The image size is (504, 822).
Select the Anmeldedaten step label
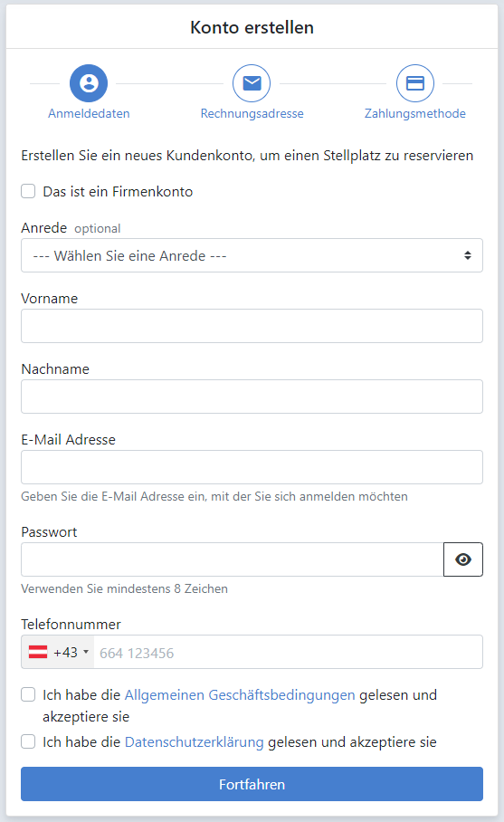coord(89,113)
